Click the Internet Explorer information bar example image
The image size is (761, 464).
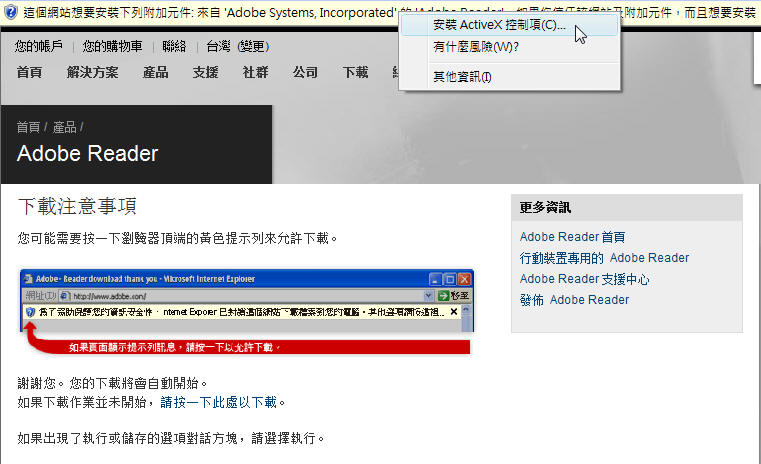(x=247, y=311)
